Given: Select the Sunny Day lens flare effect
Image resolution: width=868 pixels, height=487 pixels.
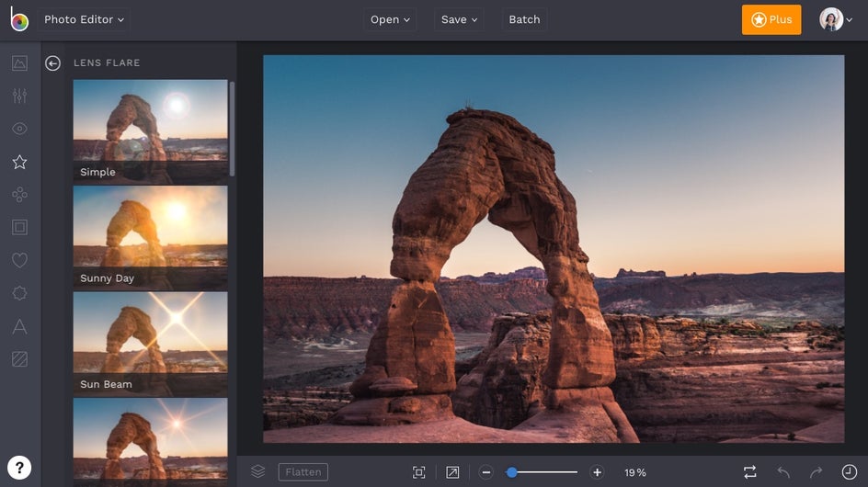Looking at the screenshot, I should pos(150,238).
